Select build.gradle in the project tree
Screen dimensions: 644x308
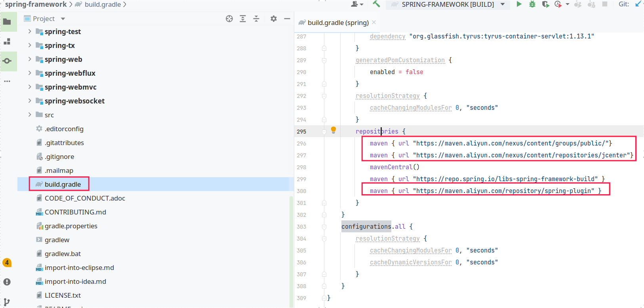pyautogui.click(x=63, y=184)
